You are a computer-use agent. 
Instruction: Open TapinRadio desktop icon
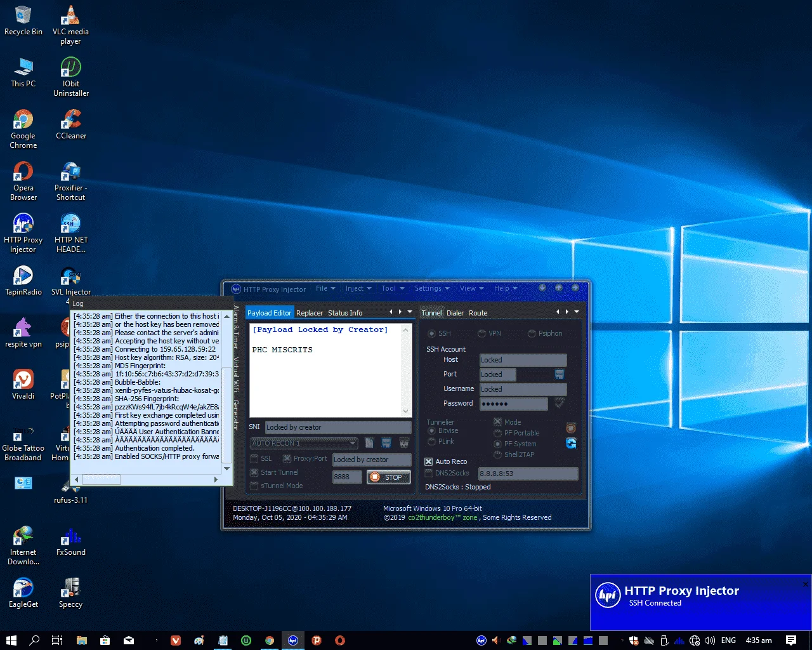tap(23, 281)
